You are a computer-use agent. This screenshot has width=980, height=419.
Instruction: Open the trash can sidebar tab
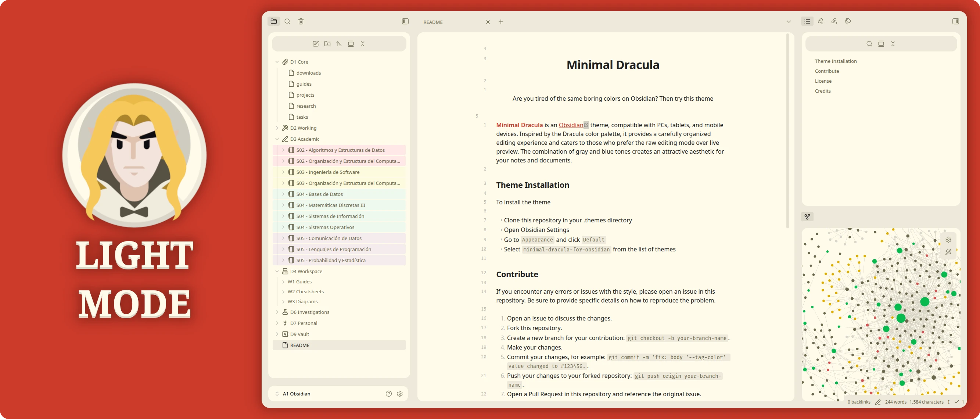(301, 21)
